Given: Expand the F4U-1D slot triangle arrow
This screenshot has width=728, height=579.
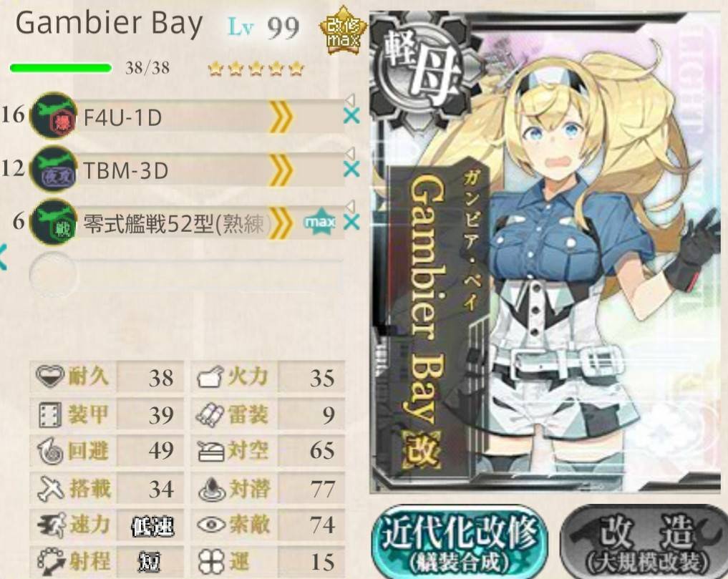Looking at the screenshot, I should [350, 99].
